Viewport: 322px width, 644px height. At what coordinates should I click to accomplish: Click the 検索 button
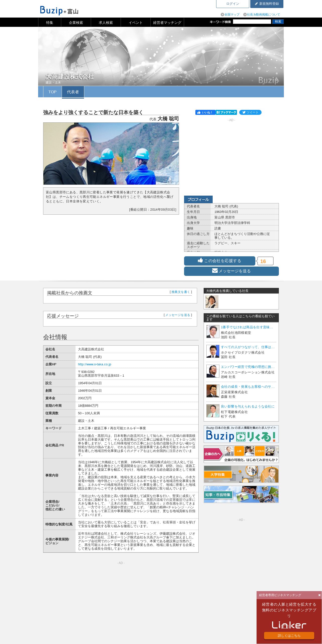(278, 22)
